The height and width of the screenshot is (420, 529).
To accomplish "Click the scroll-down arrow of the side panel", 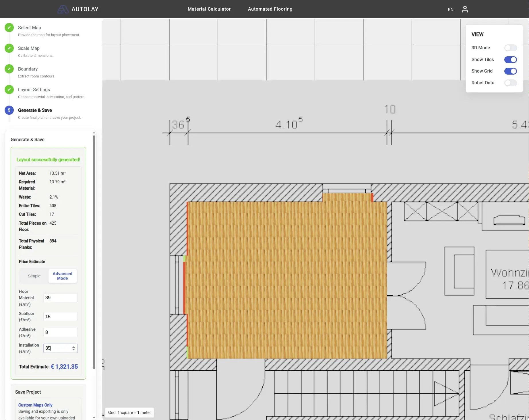I will 94,417.
